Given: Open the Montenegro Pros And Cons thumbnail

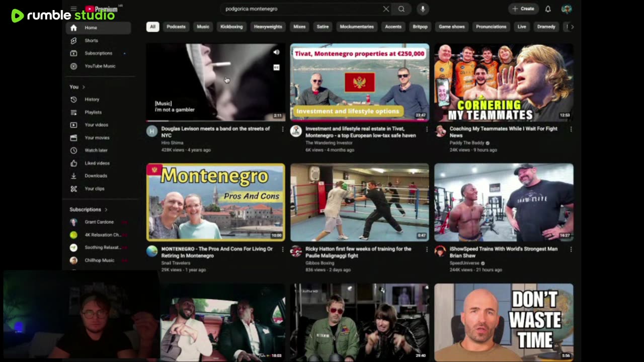Looking at the screenshot, I should (x=215, y=202).
